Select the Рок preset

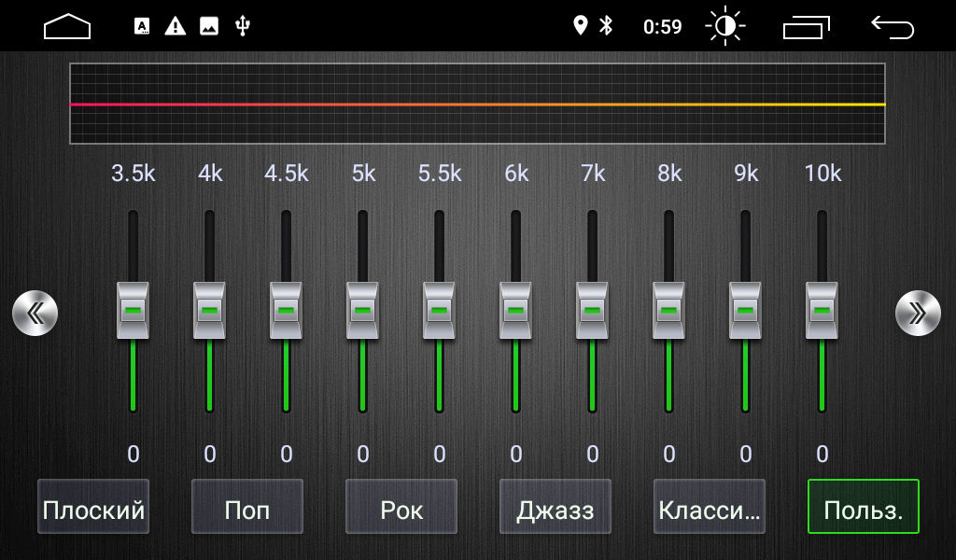click(401, 507)
